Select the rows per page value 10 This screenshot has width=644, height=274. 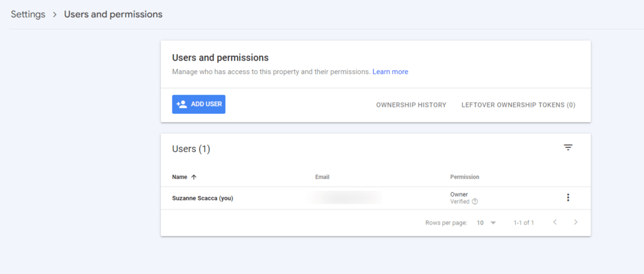tap(480, 222)
